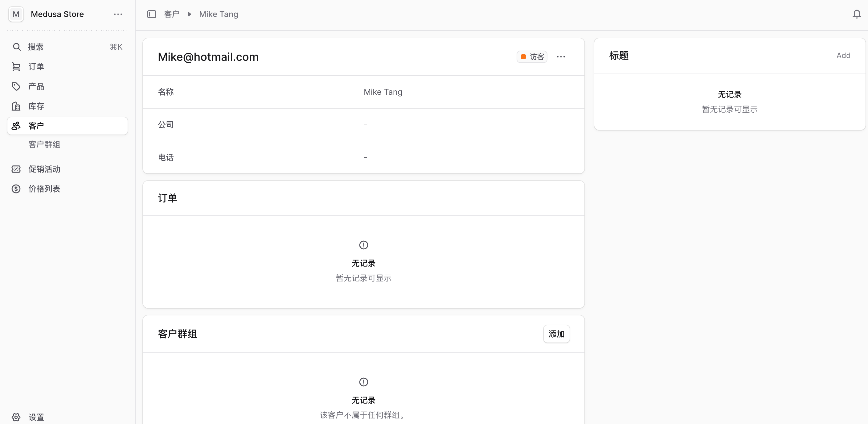Click the 客户 people icon in sidebar
The width and height of the screenshot is (868, 424).
click(16, 126)
